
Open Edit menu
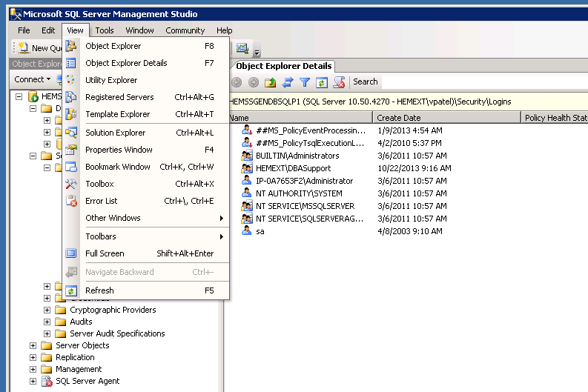[48, 30]
